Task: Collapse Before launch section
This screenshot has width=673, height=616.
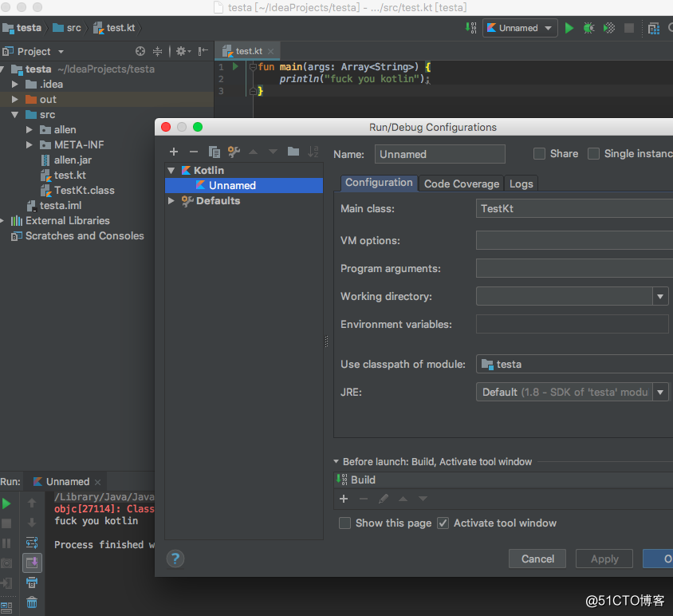Action: coord(336,461)
